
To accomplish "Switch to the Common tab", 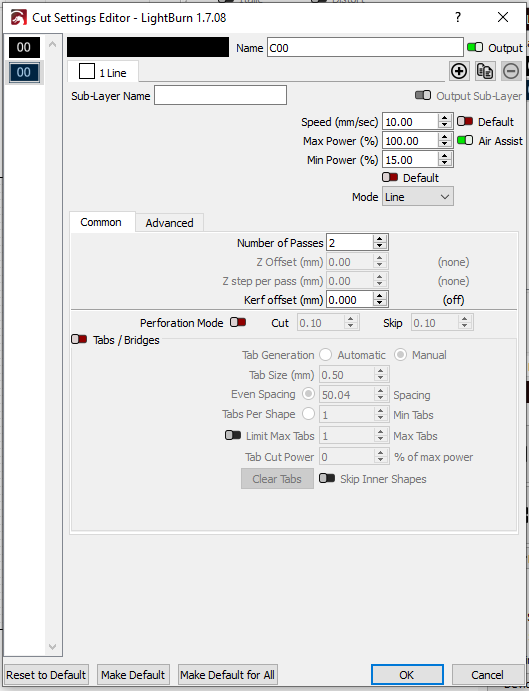I will point(101,222).
